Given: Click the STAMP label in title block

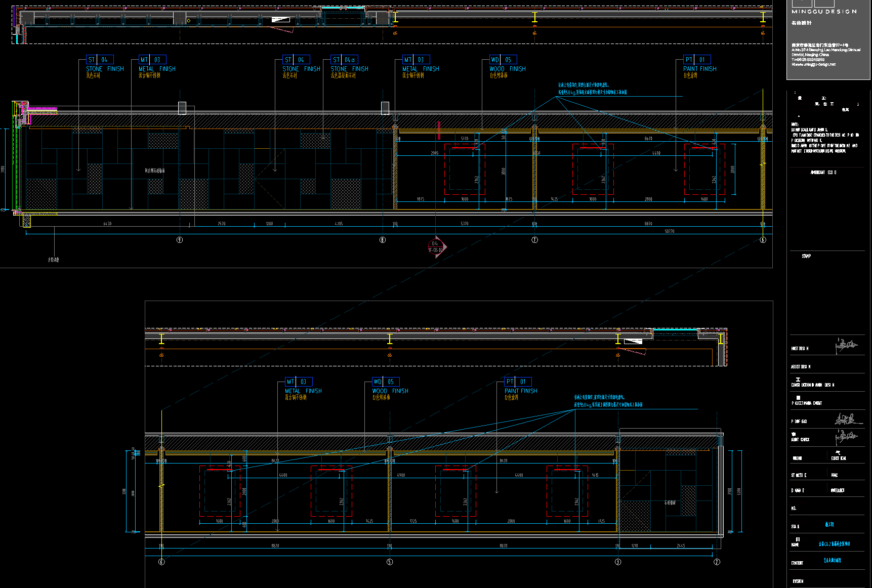Looking at the screenshot, I should click(x=806, y=256).
